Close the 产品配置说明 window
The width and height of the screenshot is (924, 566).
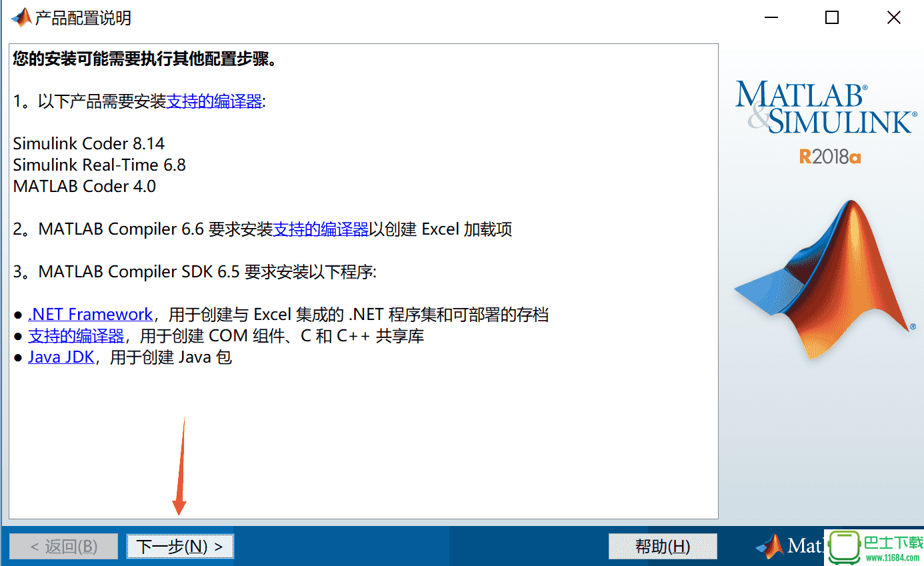(x=893, y=18)
